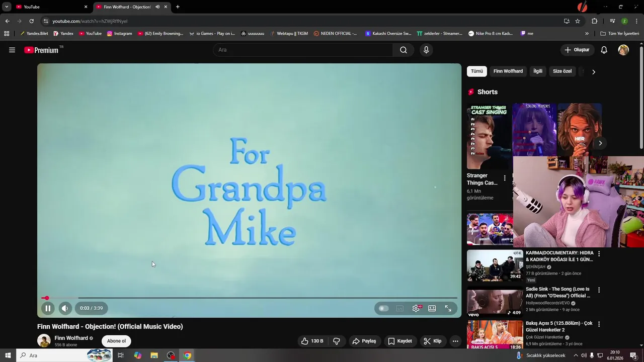Reload the page
Screen dimensions: 644x362
pos(31,21)
